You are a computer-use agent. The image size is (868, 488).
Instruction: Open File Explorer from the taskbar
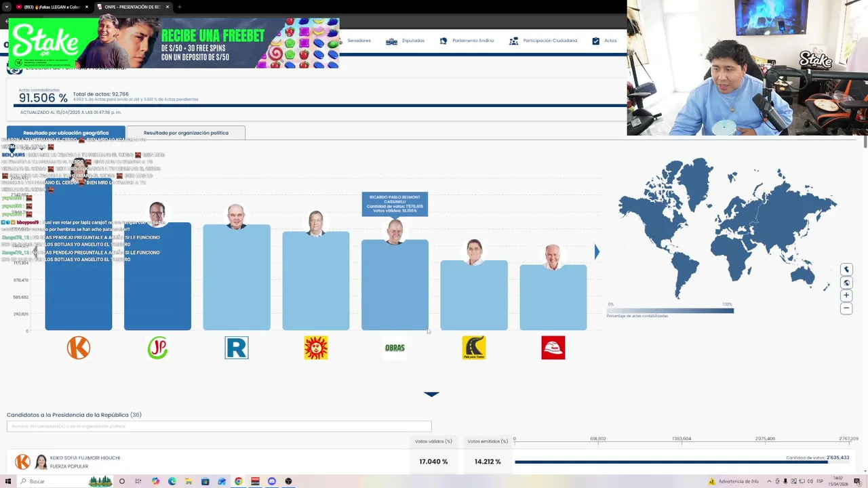(189, 481)
